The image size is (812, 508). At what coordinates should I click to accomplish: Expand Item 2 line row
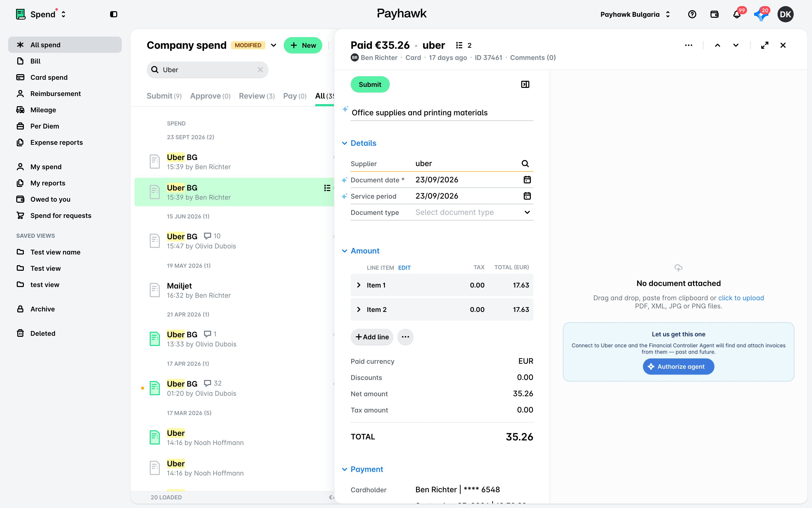(442, 309)
